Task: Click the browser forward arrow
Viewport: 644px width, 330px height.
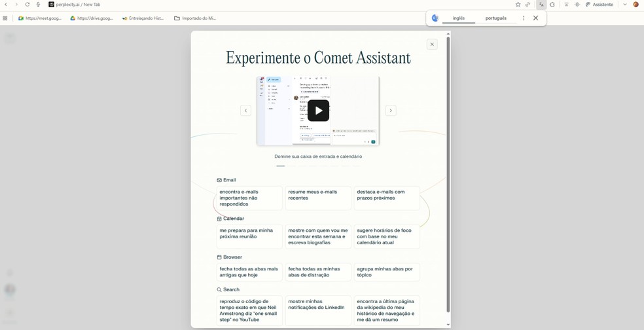Action: pyautogui.click(x=16, y=5)
